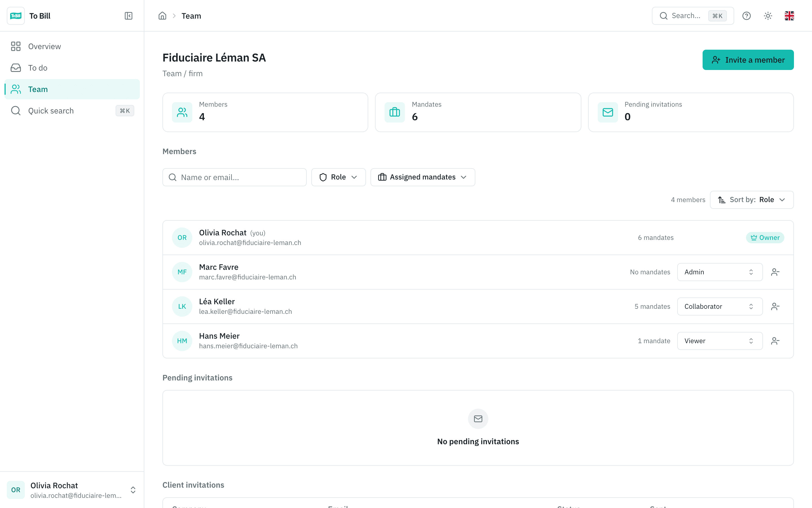This screenshot has height=508, width=812.
Task: Click the To Bill logo
Action: (16, 16)
